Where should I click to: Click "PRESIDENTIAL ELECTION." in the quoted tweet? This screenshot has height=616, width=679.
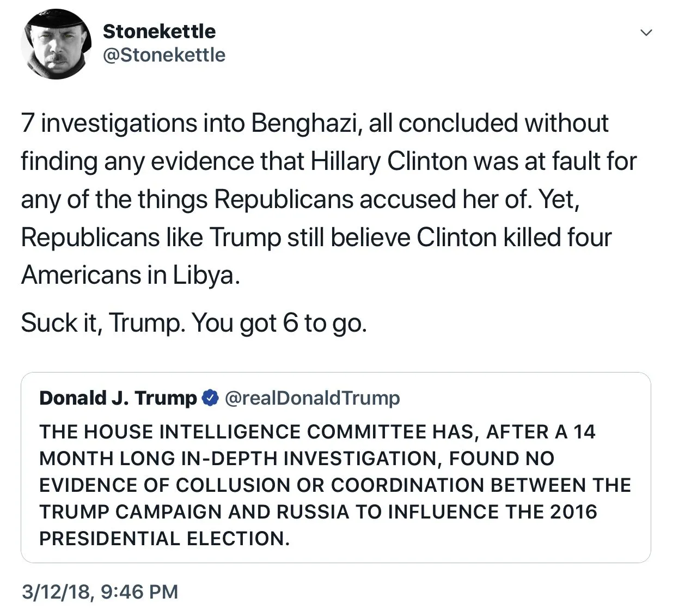click(164, 539)
